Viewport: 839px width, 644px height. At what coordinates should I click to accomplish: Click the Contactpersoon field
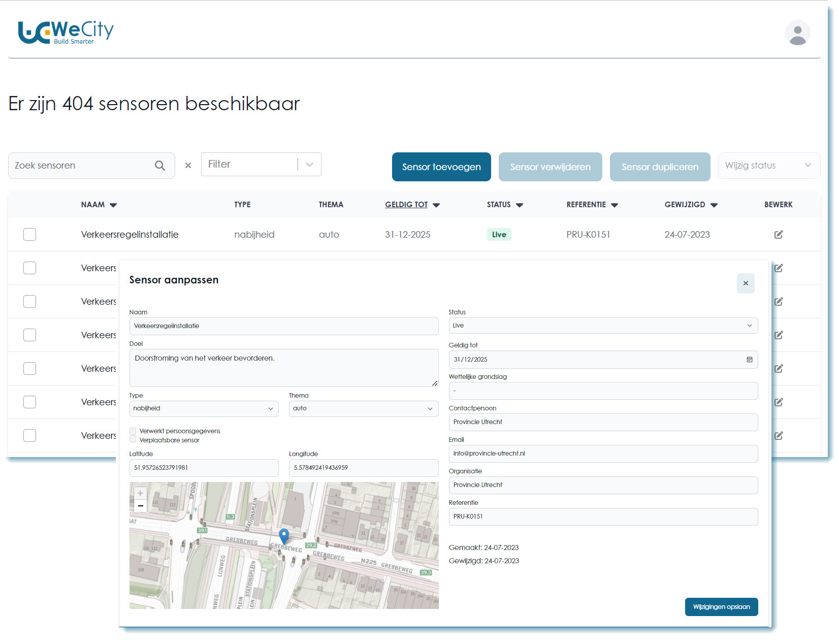click(x=603, y=422)
